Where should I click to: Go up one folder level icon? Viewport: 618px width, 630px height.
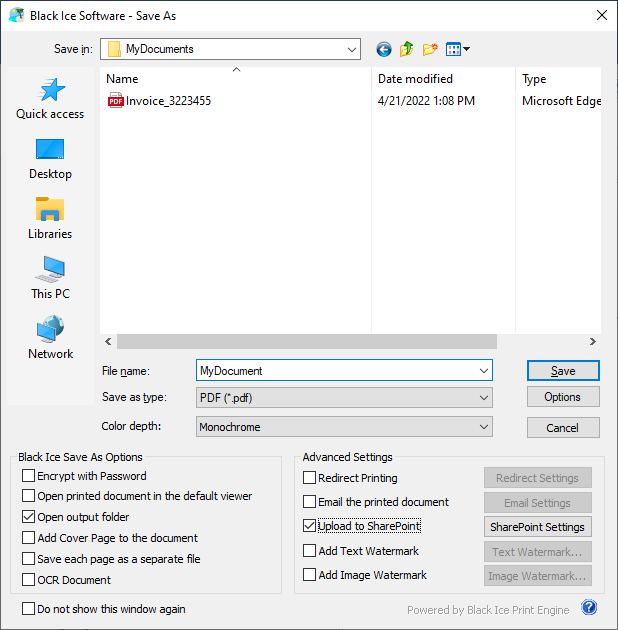407,49
